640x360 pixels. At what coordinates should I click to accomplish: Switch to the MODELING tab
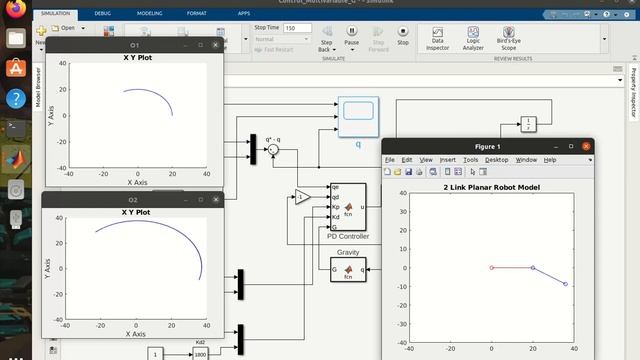click(x=149, y=13)
